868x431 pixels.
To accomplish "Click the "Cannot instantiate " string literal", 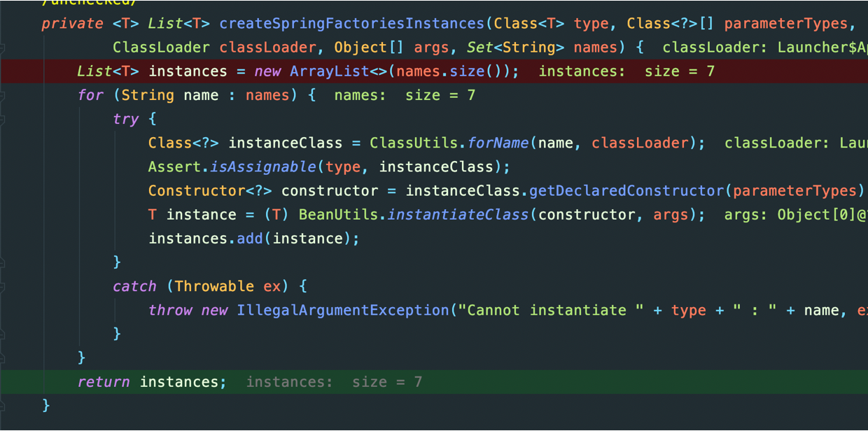I will (x=551, y=309).
